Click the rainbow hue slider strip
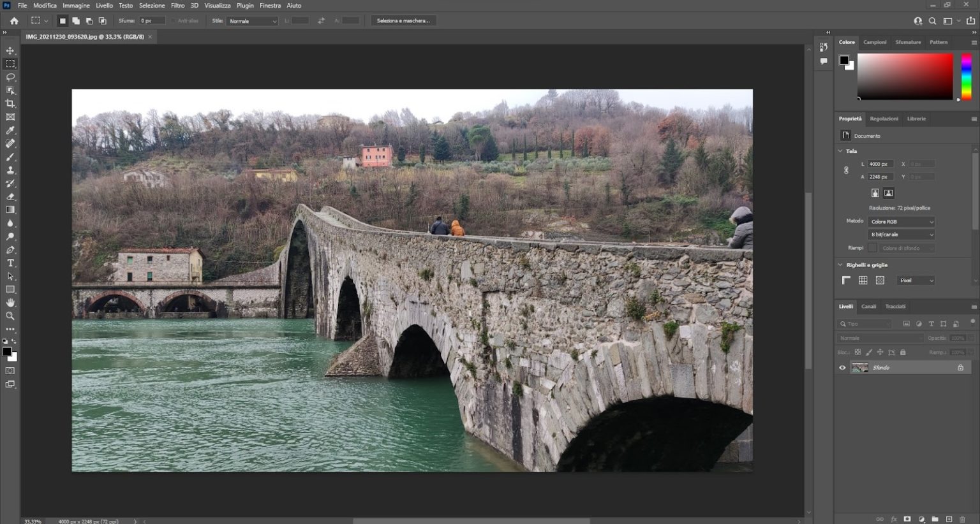Screen dimensions: 980x524 pyautogui.click(x=966, y=76)
